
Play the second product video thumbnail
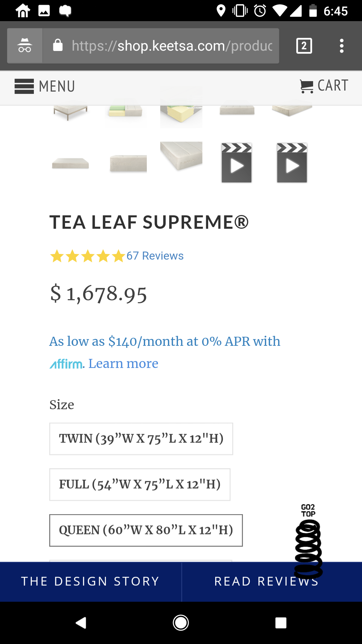(292, 163)
